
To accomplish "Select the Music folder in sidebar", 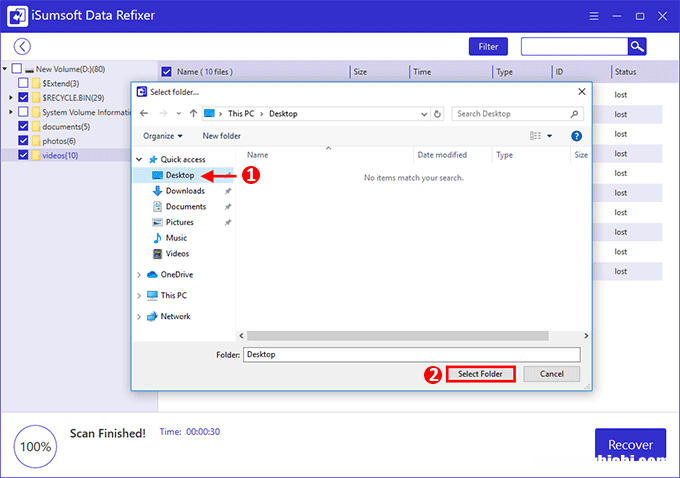I will tap(176, 238).
